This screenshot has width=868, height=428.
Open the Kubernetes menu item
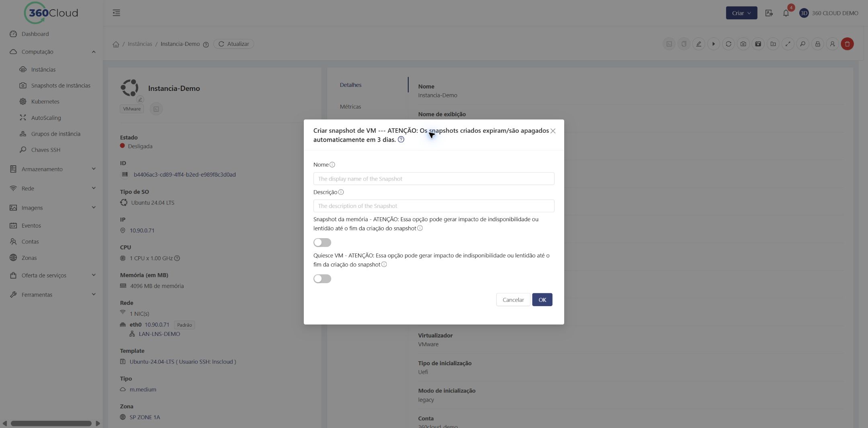(x=45, y=102)
